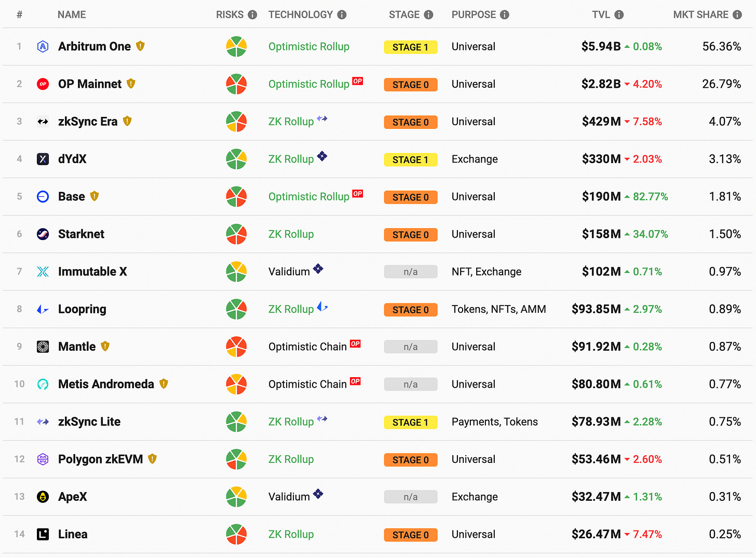Screen dimensions: 756x558
Task: Click the info icon next to TECHNOLOGY
Action: pos(342,15)
